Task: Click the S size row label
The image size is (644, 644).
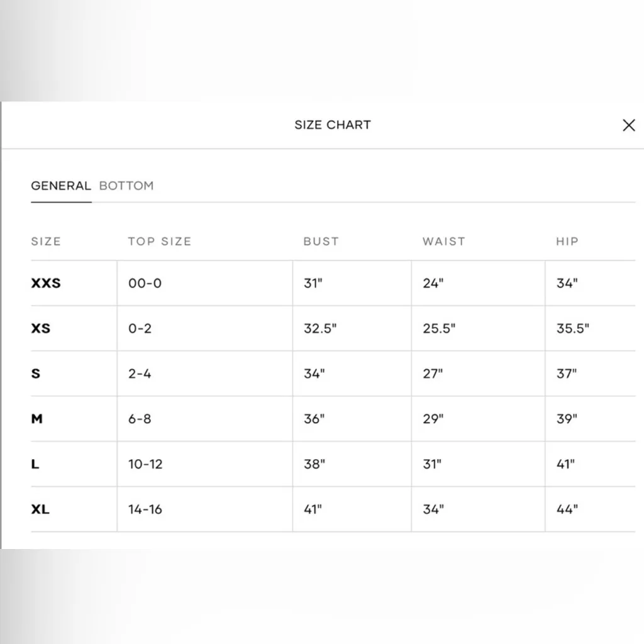Action: tap(36, 374)
